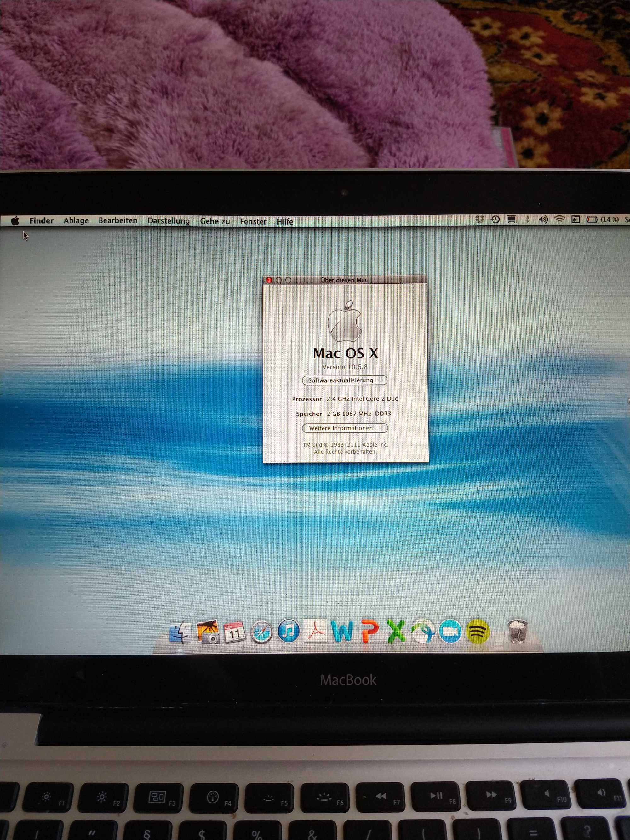Image resolution: width=630 pixels, height=840 pixels.
Task: Click the Dropbox menu bar icon
Action: coord(480,220)
